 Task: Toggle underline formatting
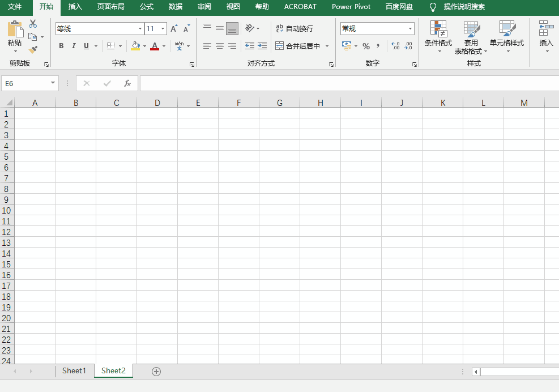86,46
